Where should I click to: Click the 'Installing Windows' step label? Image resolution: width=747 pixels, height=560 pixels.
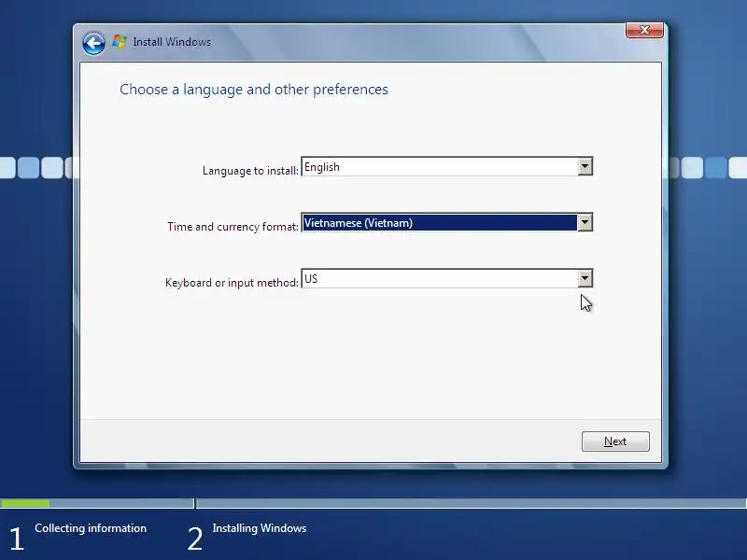(x=260, y=528)
